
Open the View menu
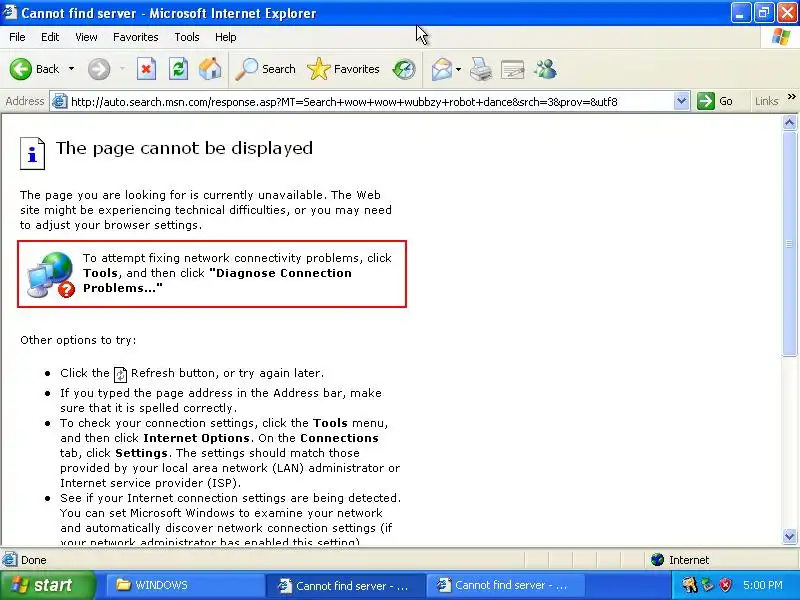(x=86, y=37)
